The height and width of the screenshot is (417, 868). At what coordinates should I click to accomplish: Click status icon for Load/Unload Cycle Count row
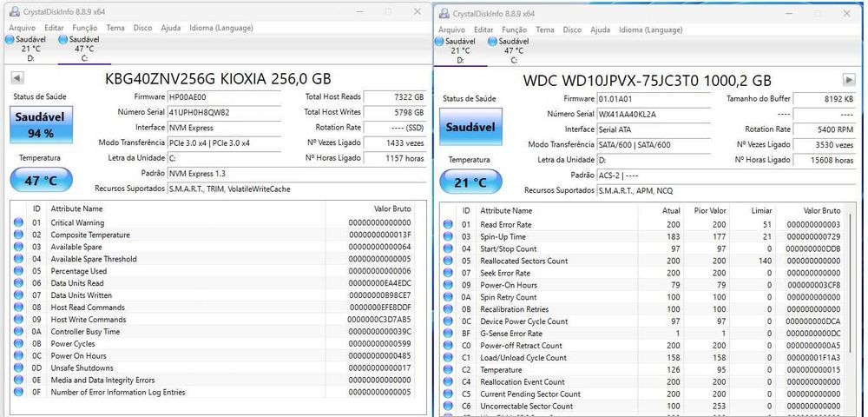(449, 358)
